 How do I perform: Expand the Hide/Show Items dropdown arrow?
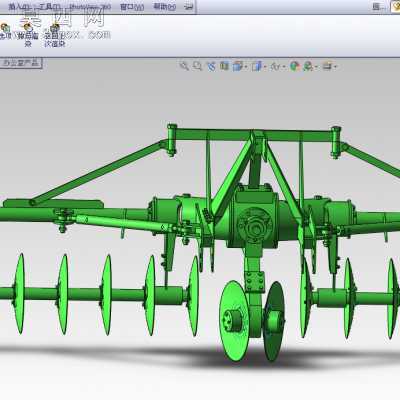pyautogui.click(x=284, y=67)
